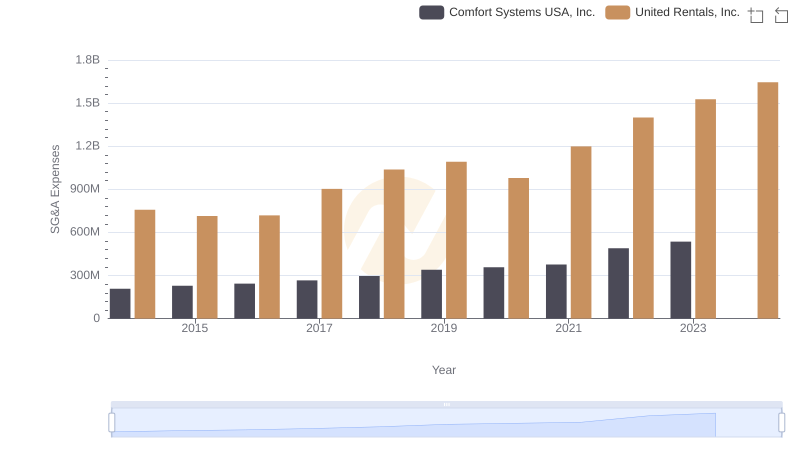Click the 2019 x-axis label
800x461 pixels.
click(x=444, y=328)
